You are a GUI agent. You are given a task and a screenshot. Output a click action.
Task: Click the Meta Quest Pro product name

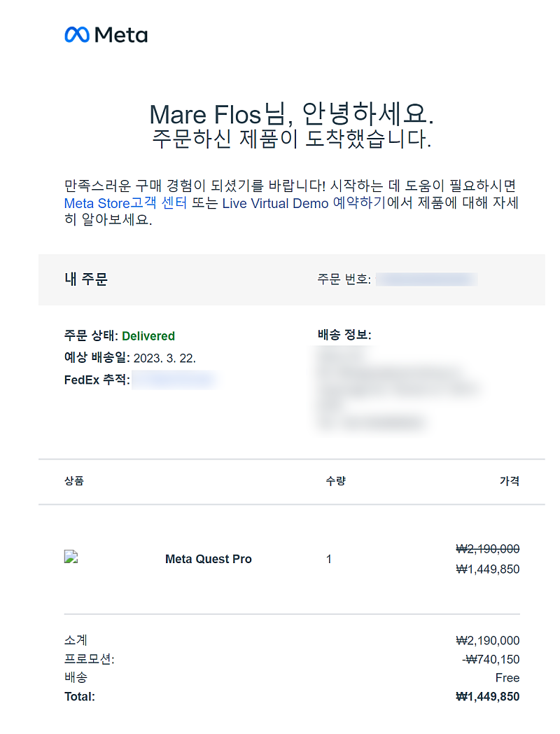(x=208, y=559)
